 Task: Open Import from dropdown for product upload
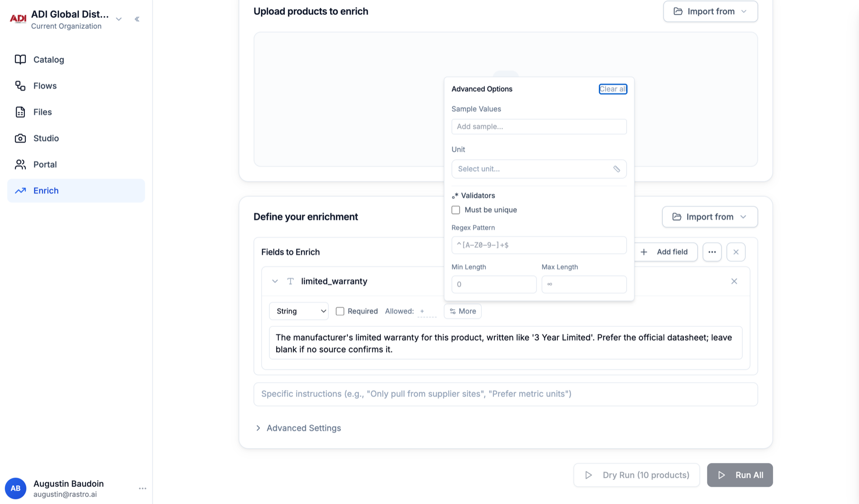tap(710, 11)
